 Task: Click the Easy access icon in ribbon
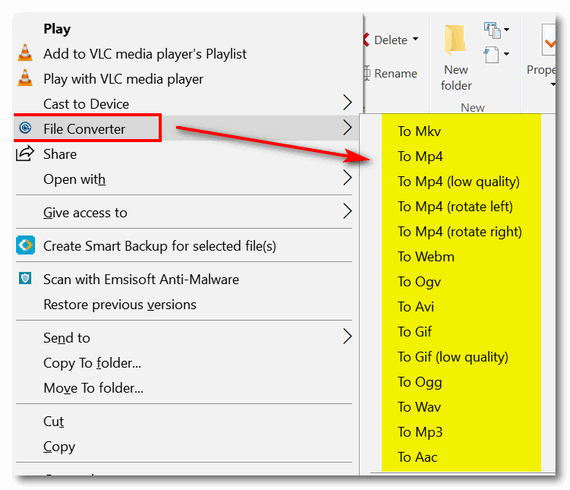(491, 55)
